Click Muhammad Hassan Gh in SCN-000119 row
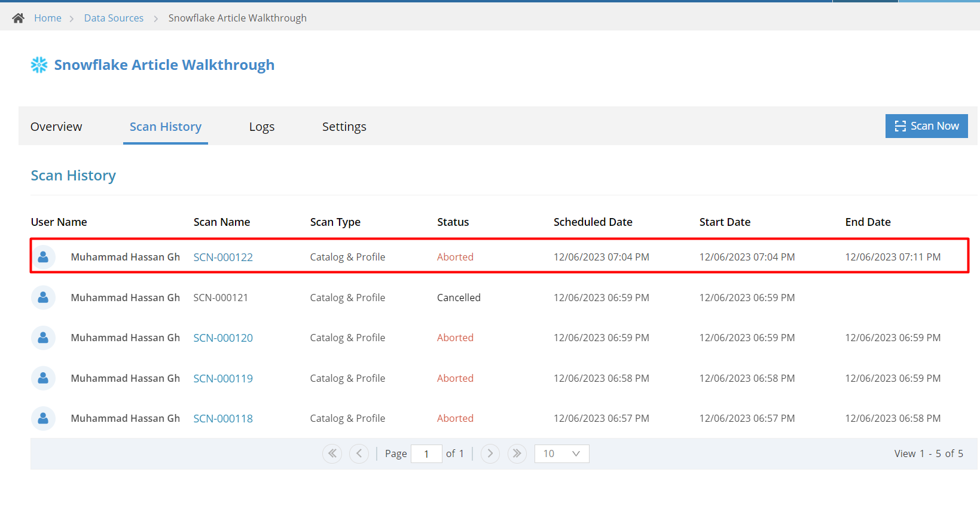The width and height of the screenshot is (980, 521). click(126, 378)
